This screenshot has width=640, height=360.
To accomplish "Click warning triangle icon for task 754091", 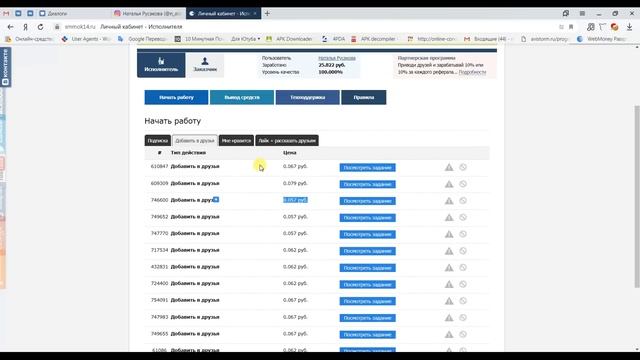I will pos(449,301).
